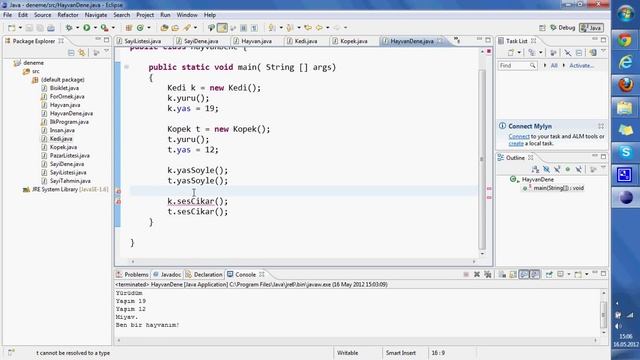The height and width of the screenshot is (360, 640).
Task: Toggle Hide Fields in Outline toolbar
Action: (x=546, y=169)
